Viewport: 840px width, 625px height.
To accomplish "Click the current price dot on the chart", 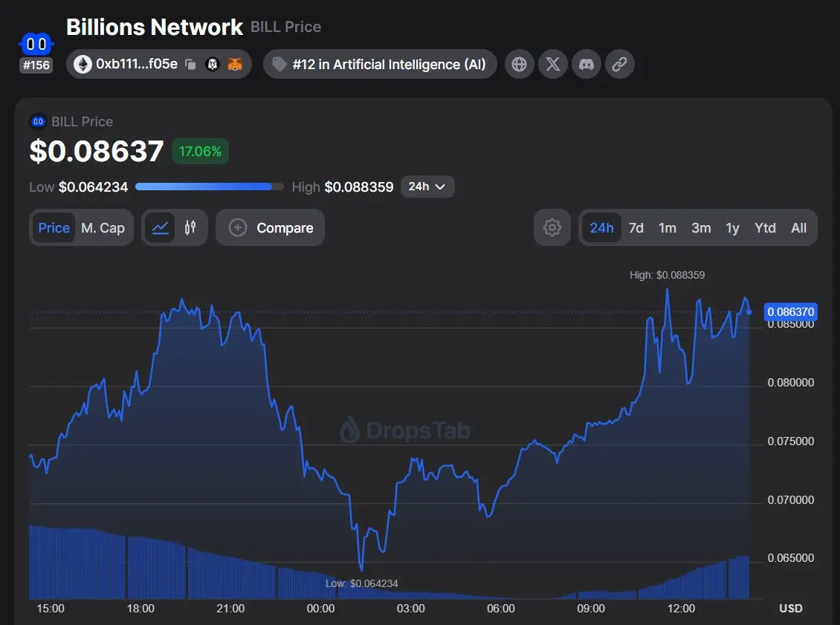I will [x=749, y=311].
